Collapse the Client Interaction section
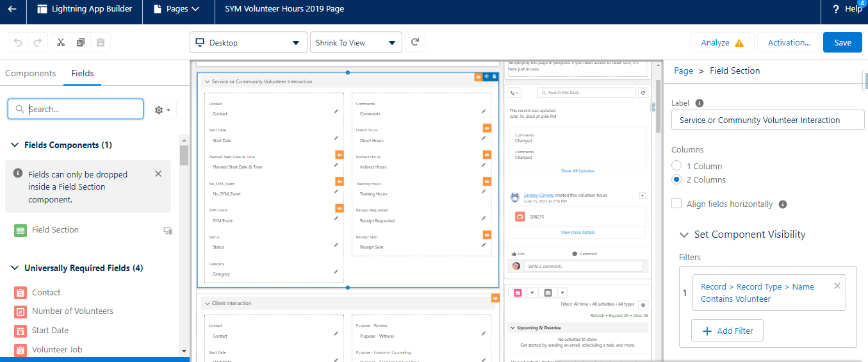Image resolution: width=868 pixels, height=362 pixels. click(206, 303)
